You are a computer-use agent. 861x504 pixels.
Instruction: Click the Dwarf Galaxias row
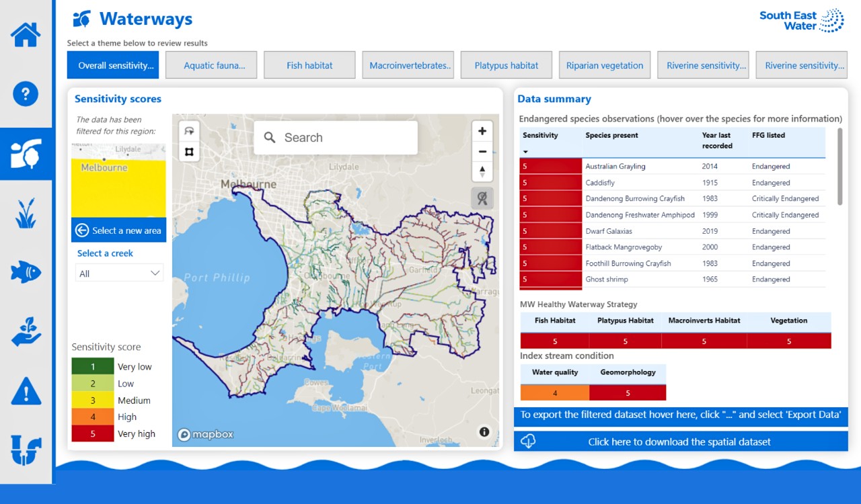click(672, 231)
